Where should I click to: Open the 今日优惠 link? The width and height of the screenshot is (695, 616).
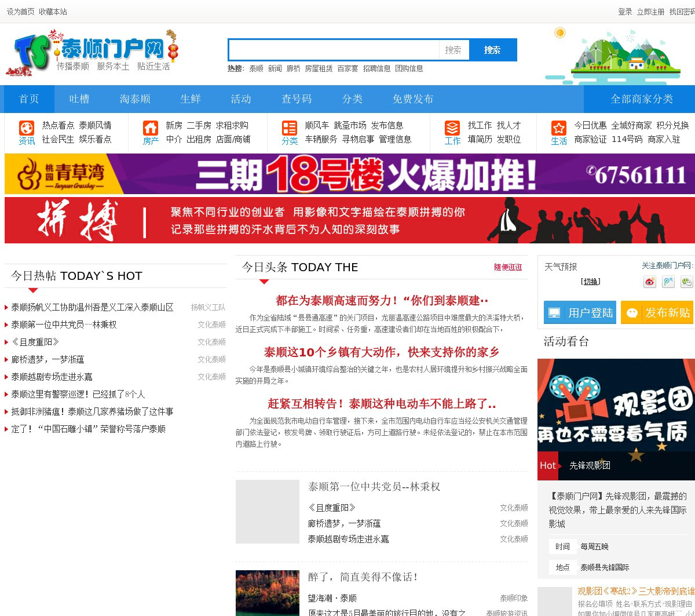590,125
